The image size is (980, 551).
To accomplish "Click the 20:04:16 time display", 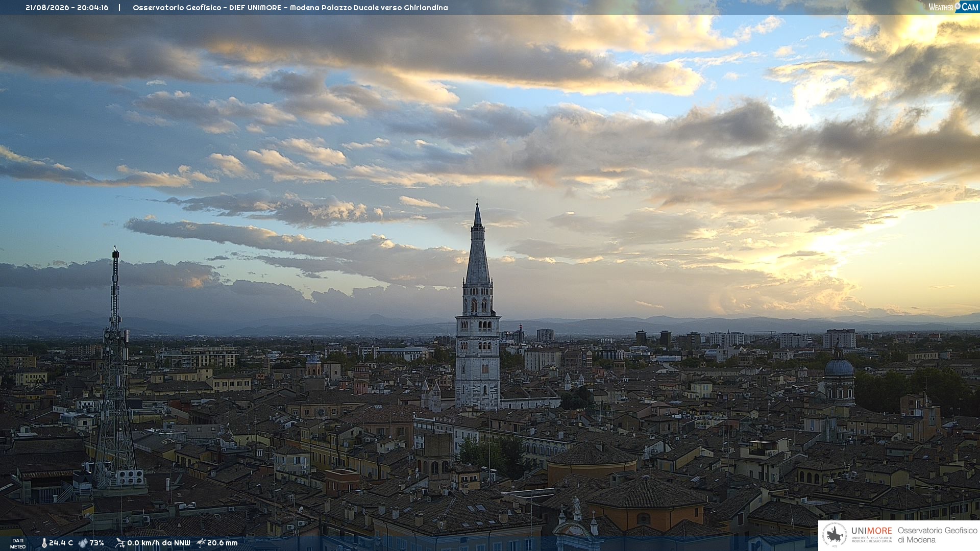I will click(x=93, y=8).
